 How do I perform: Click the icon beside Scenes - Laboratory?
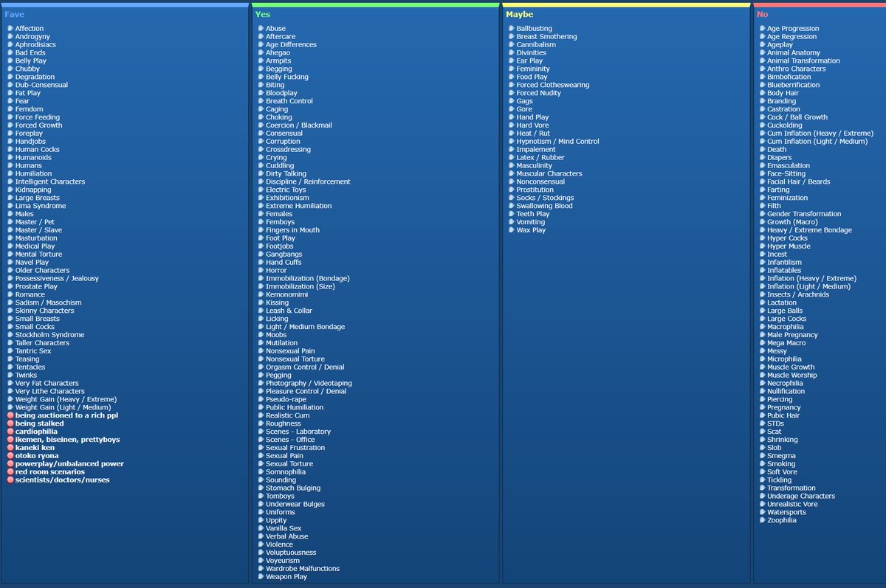pyautogui.click(x=261, y=432)
